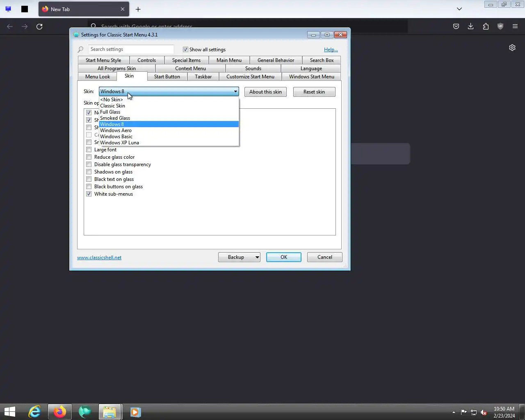Switch to the Taskbar tab
Screen dimensions: 525x420
(203, 77)
